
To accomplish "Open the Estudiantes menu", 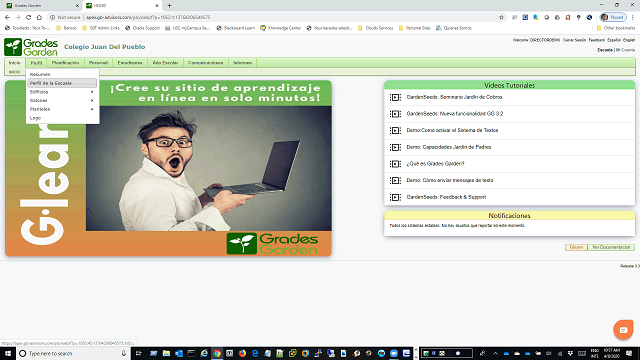I will [130, 63].
